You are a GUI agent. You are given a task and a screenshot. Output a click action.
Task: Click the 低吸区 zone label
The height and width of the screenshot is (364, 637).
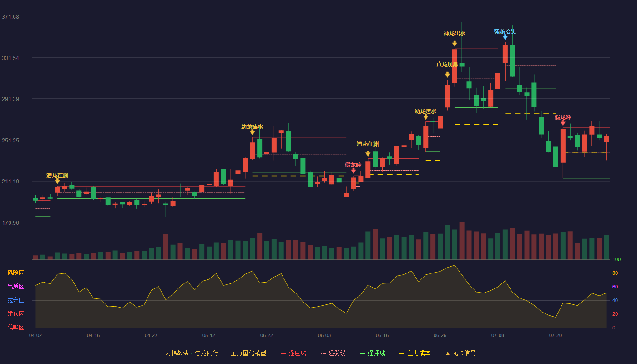(16, 327)
